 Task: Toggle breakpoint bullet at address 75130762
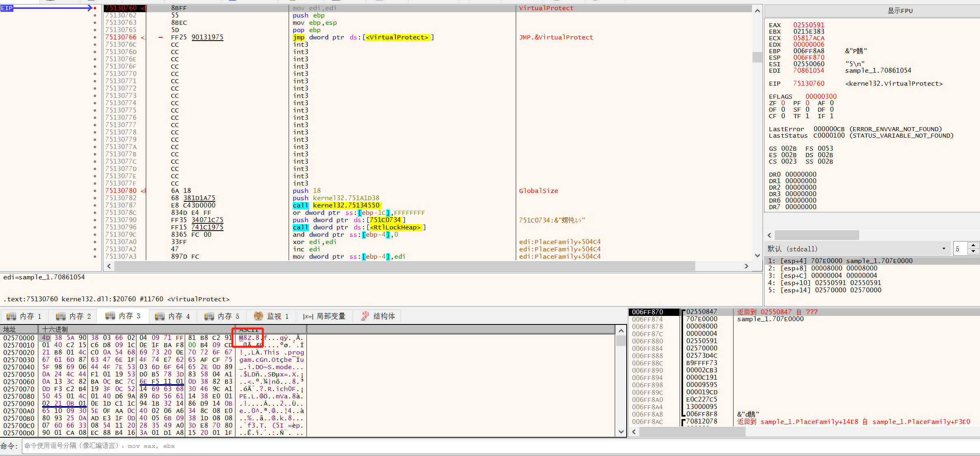coord(95,15)
